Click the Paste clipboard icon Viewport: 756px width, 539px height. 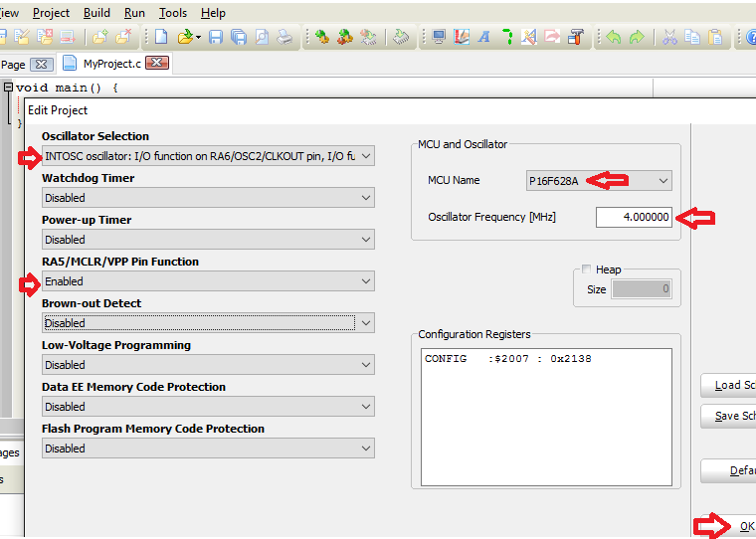[715, 37]
